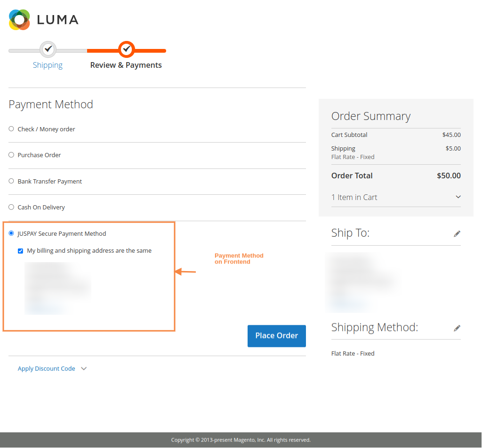Click the blurred billing address preview
Screen dimensions: 482x448
58,287
